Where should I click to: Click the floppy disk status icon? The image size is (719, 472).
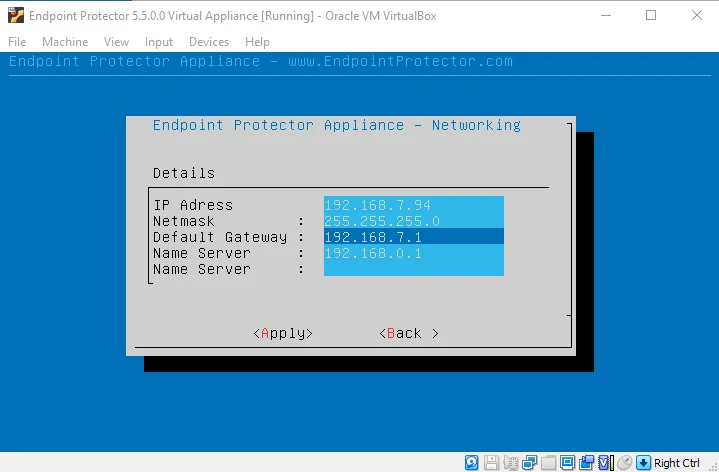tap(492, 463)
